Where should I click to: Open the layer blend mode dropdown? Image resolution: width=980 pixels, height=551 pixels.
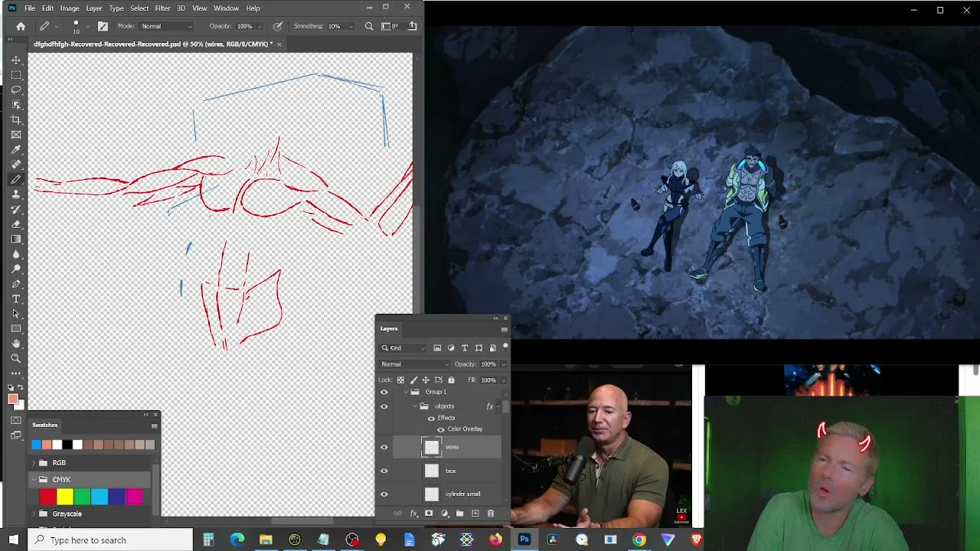point(414,364)
